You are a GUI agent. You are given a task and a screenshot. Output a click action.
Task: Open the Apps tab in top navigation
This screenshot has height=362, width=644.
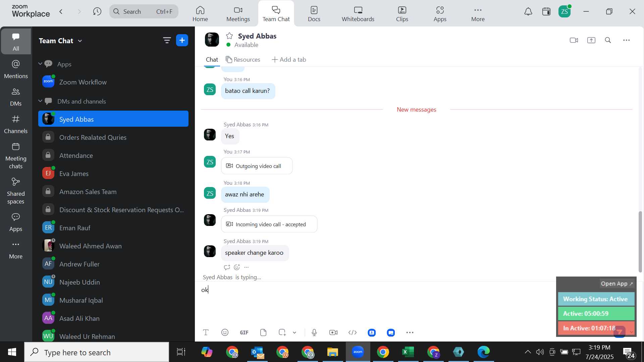[440, 14]
